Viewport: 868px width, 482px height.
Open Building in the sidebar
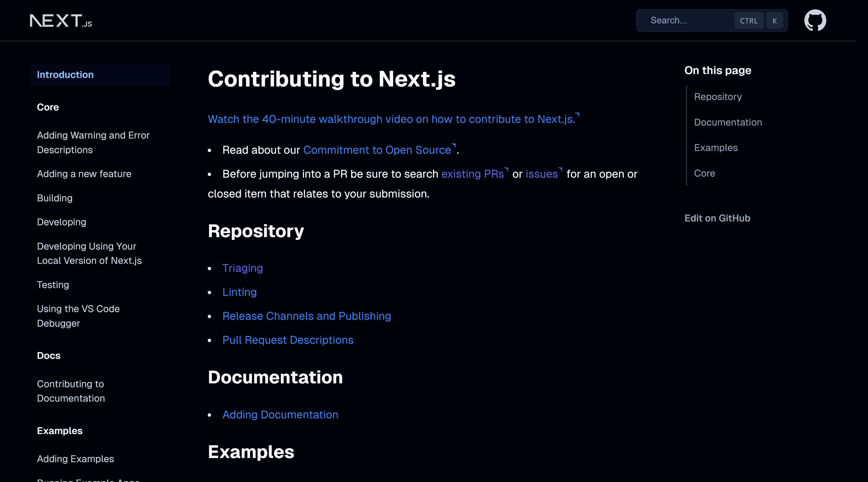click(x=55, y=198)
